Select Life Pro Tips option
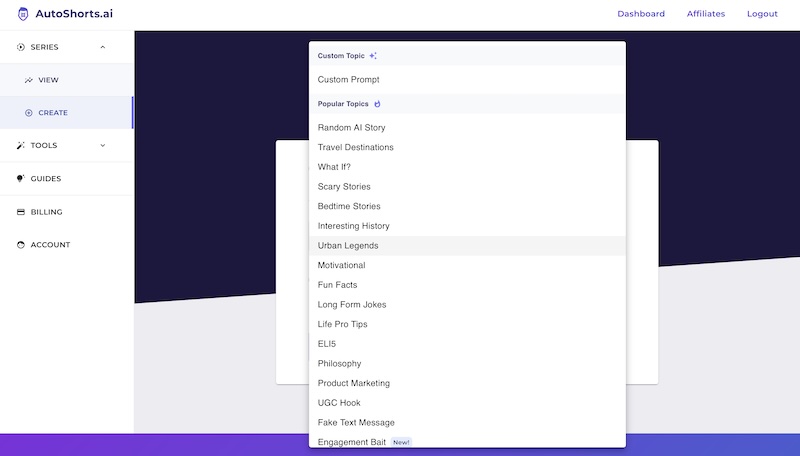 (467, 324)
